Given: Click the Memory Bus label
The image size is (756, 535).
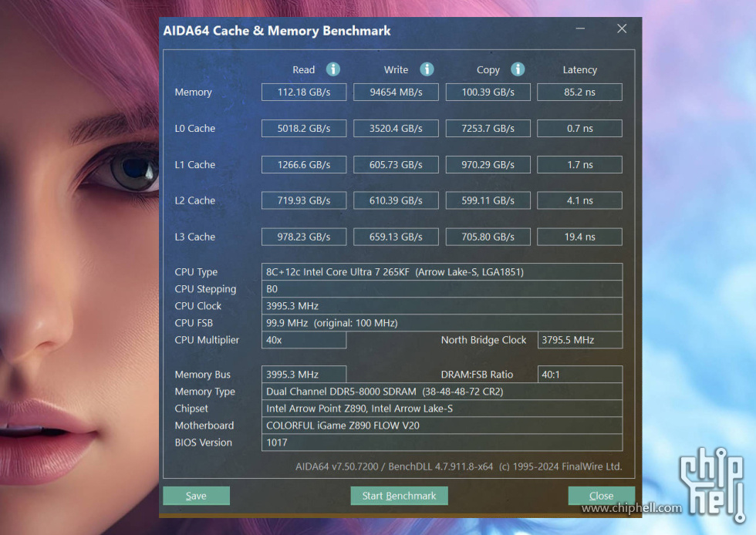Looking at the screenshot, I should click(x=202, y=375).
